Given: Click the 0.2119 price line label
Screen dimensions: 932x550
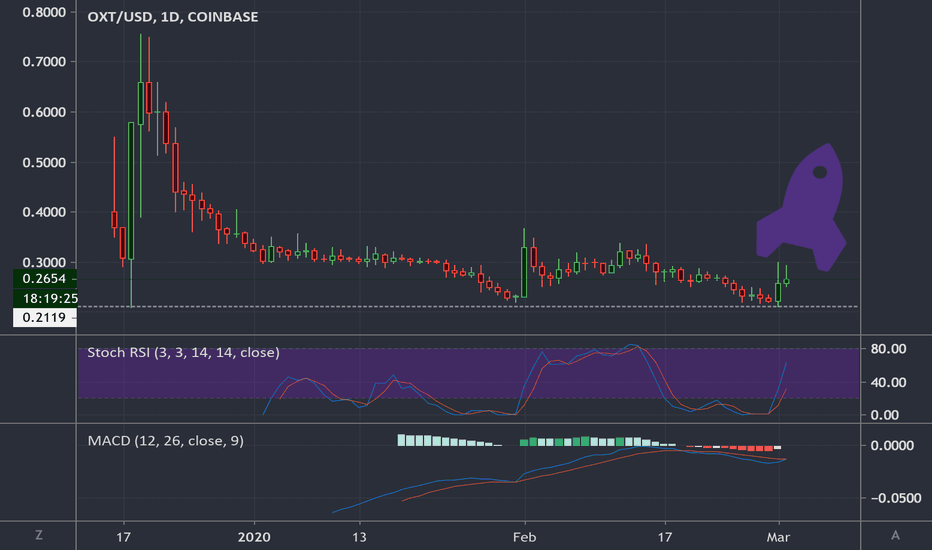Looking at the screenshot, I should point(45,318).
